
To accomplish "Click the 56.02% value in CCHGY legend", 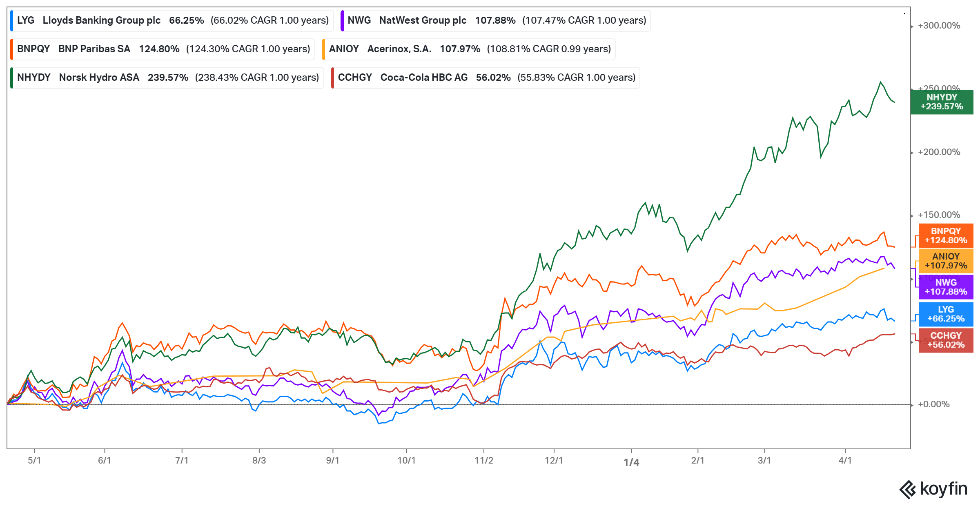I will 493,78.
